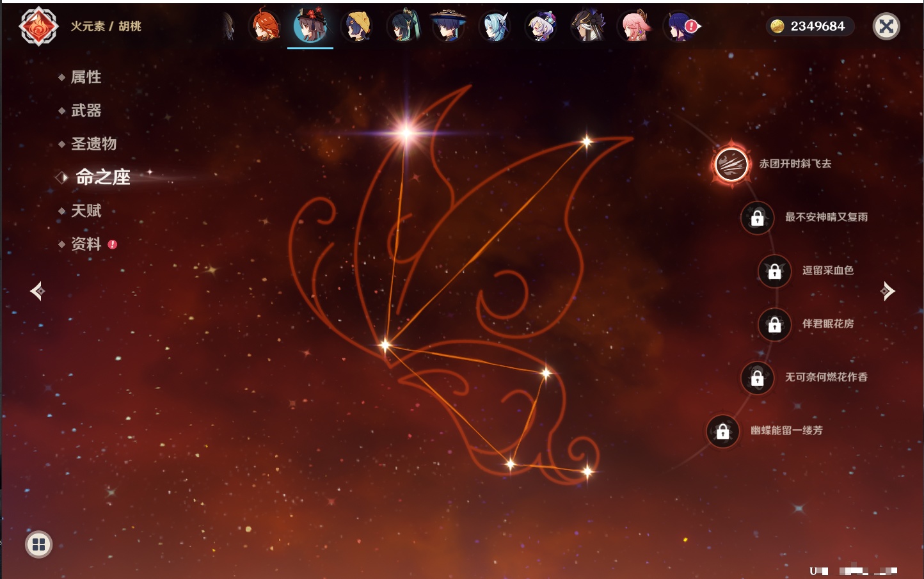Pick the pink-haired Yae Miko avatar
Image resolution: width=924 pixels, height=579 pixels.
click(635, 27)
